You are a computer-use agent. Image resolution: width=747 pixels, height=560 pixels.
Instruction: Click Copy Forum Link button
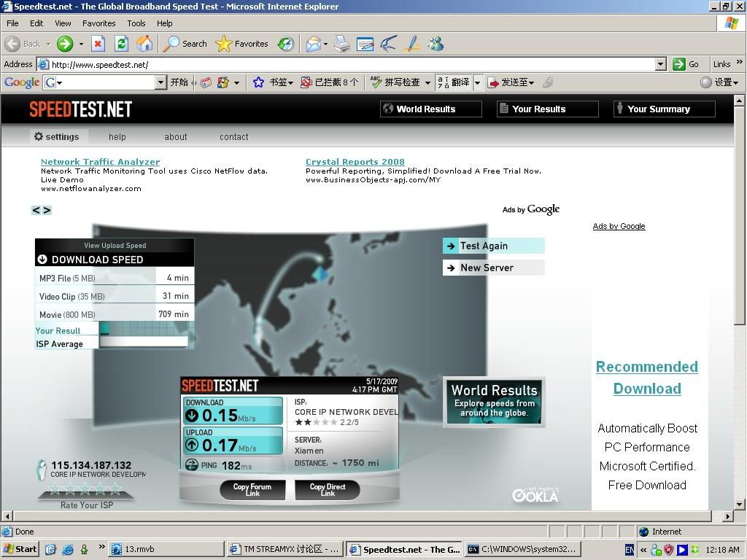coord(252,490)
